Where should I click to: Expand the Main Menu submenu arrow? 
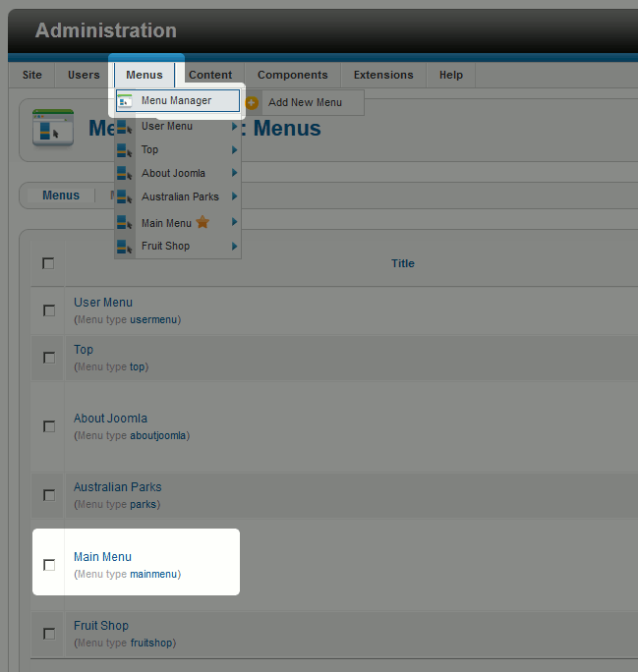point(235,222)
